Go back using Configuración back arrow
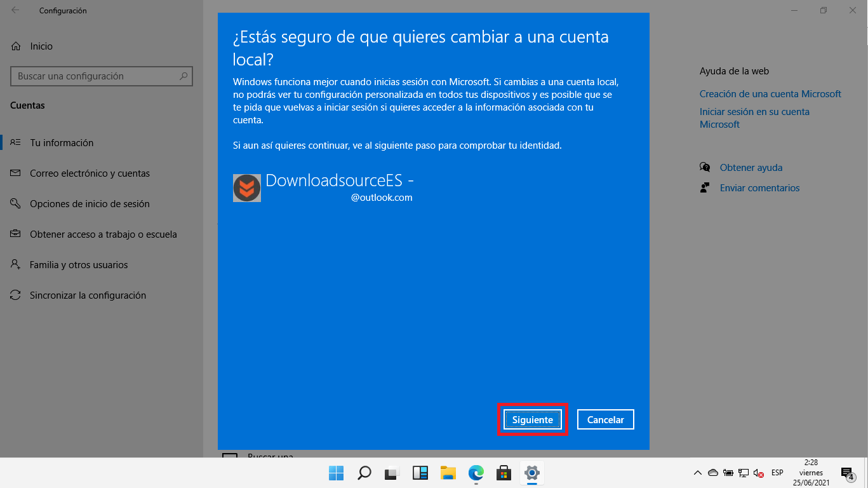Viewport: 868px width, 488px height. click(15, 10)
